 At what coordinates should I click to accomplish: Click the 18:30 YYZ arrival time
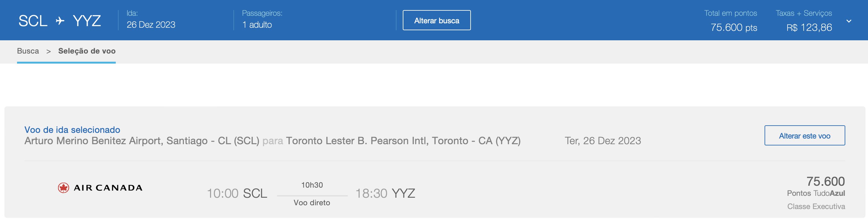point(385,193)
